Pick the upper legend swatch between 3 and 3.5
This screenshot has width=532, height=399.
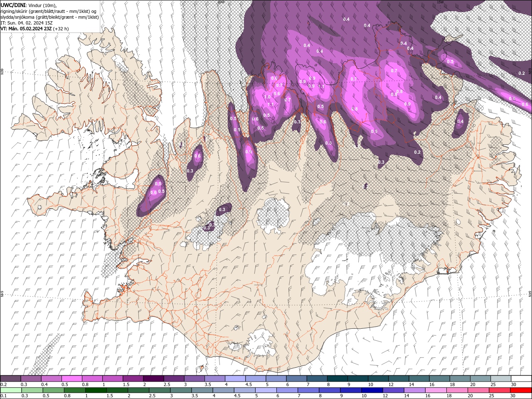point(194,379)
